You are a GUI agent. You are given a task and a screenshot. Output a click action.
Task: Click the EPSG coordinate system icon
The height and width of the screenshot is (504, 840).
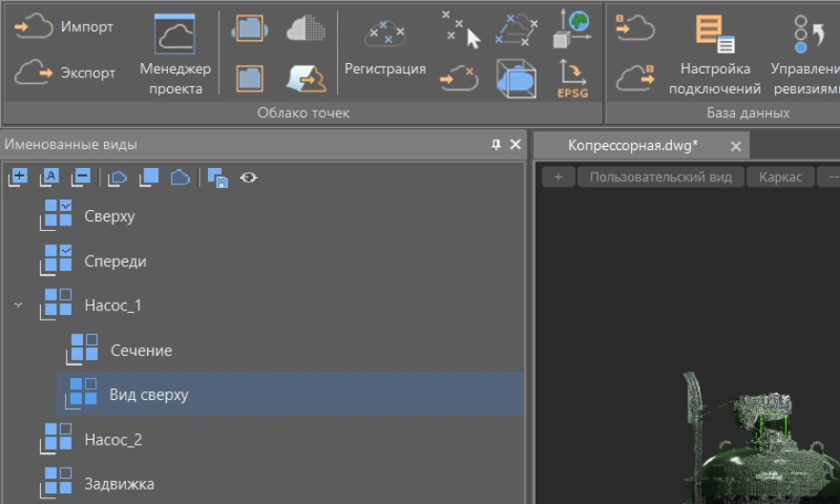click(x=573, y=77)
